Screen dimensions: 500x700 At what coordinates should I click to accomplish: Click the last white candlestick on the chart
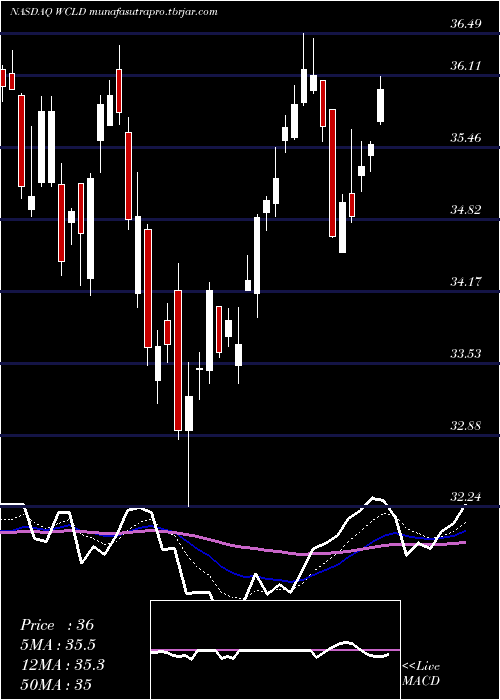(380, 100)
